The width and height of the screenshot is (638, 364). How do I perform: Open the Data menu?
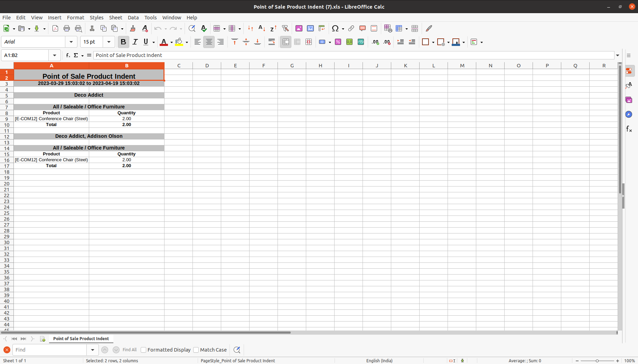point(133,18)
